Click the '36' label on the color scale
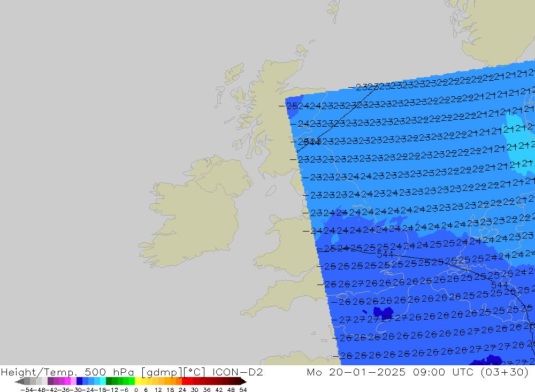This screenshot has height=392, width=535. point(207,390)
